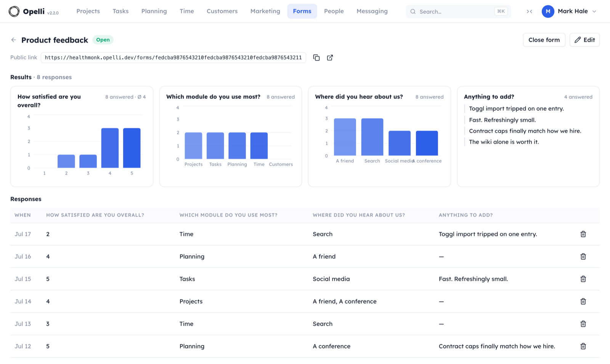Expand the Mark Hale account menu chevron
This screenshot has height=364, width=610.
(594, 11)
